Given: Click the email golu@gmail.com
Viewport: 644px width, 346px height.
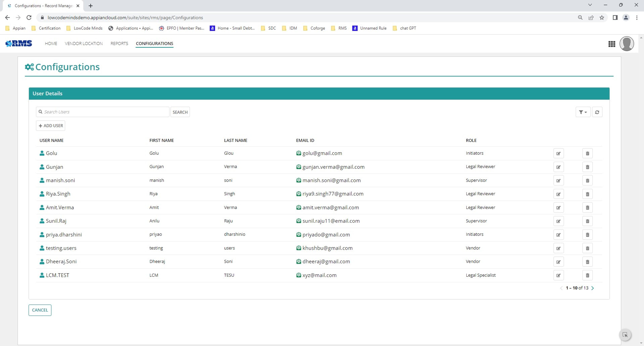Looking at the screenshot, I should pyautogui.click(x=322, y=153).
